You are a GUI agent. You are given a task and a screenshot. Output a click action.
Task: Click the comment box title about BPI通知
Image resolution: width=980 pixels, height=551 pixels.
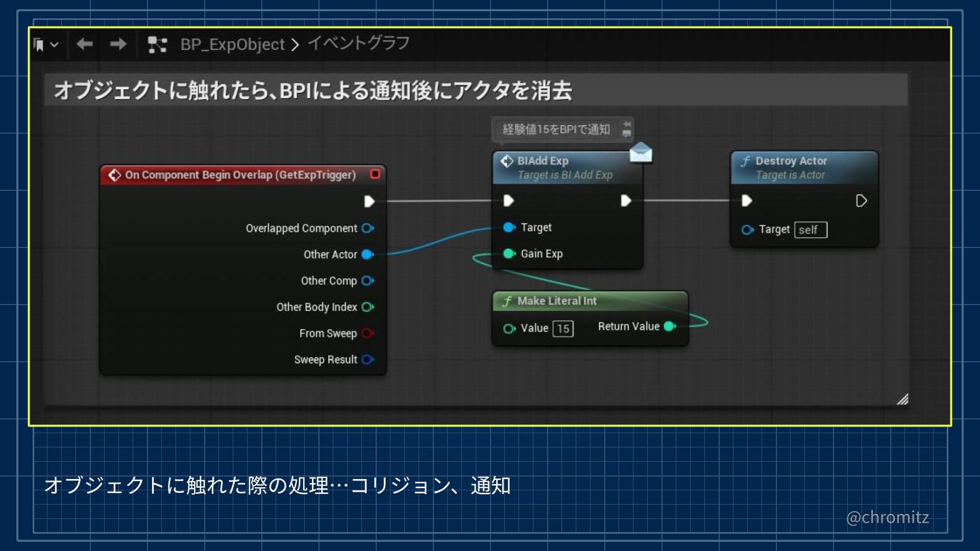313,90
